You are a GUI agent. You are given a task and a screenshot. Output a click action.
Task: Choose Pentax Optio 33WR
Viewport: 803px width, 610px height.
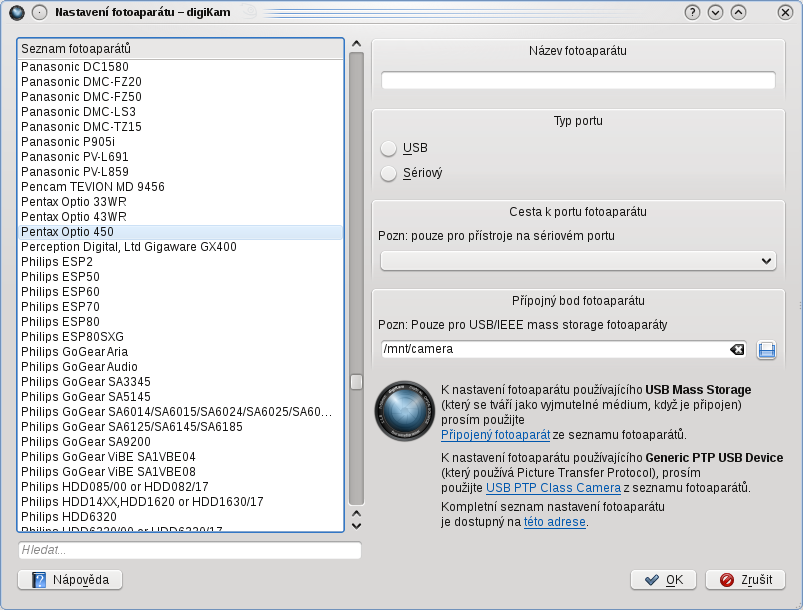coord(180,202)
